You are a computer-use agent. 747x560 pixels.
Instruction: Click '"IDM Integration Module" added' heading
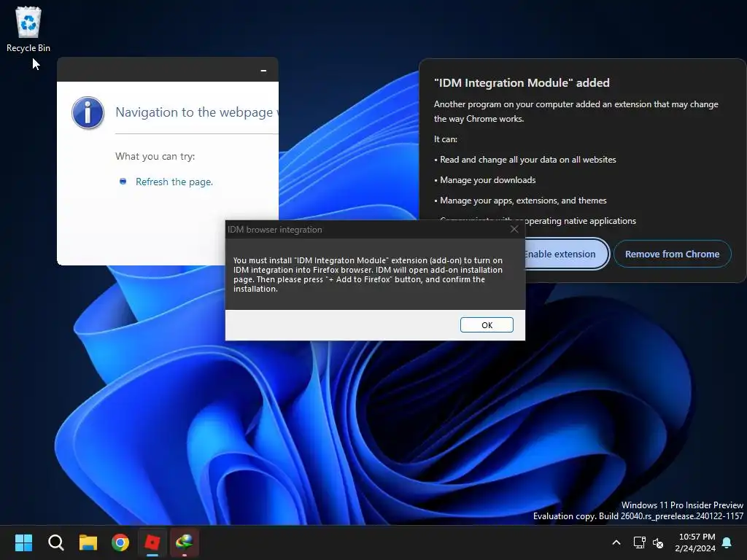pos(522,83)
